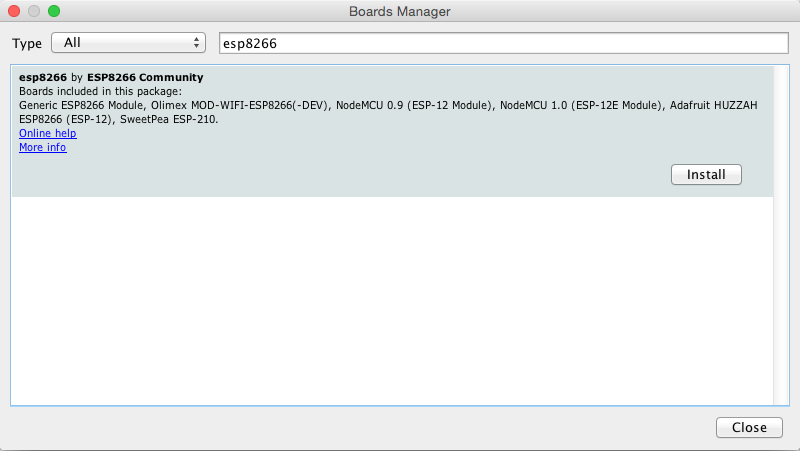Click the empty white area below the package
800x451 pixels.
(390, 300)
